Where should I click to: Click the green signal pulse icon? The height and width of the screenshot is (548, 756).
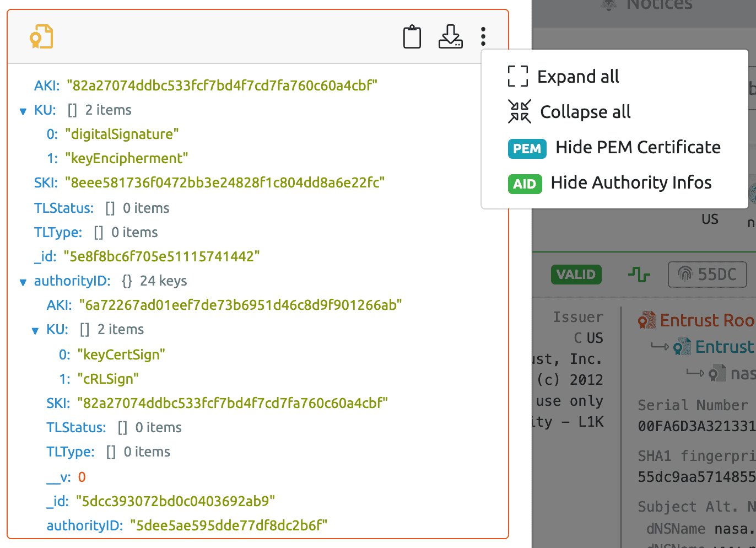pyautogui.click(x=639, y=274)
